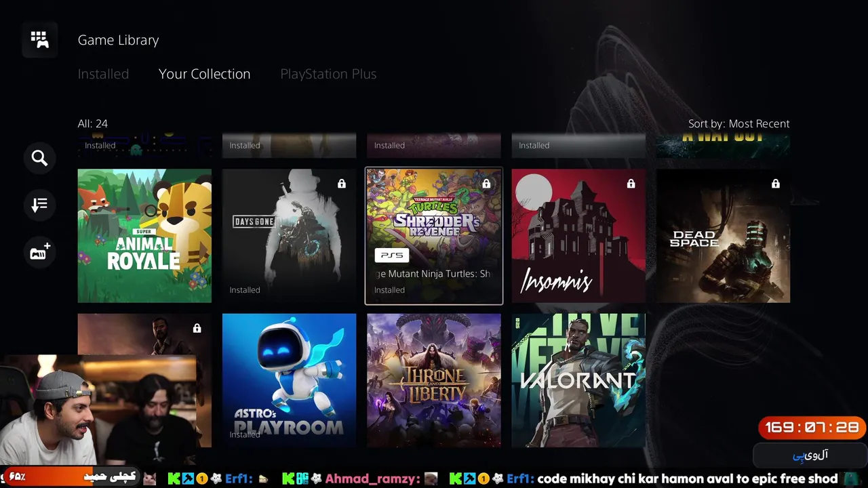Open Sort by: Most Recent dropdown

pyautogui.click(x=738, y=123)
